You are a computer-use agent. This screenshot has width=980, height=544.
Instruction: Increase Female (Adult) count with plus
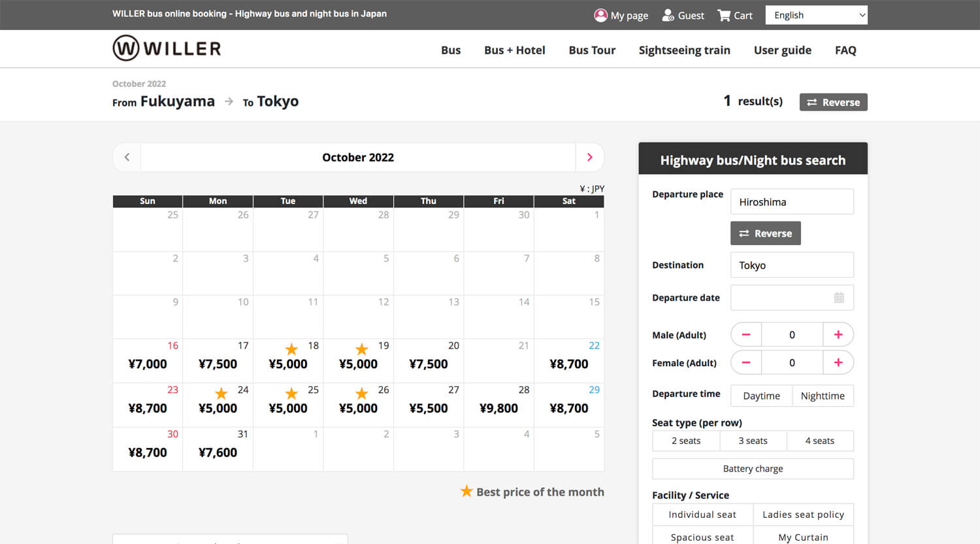click(838, 363)
